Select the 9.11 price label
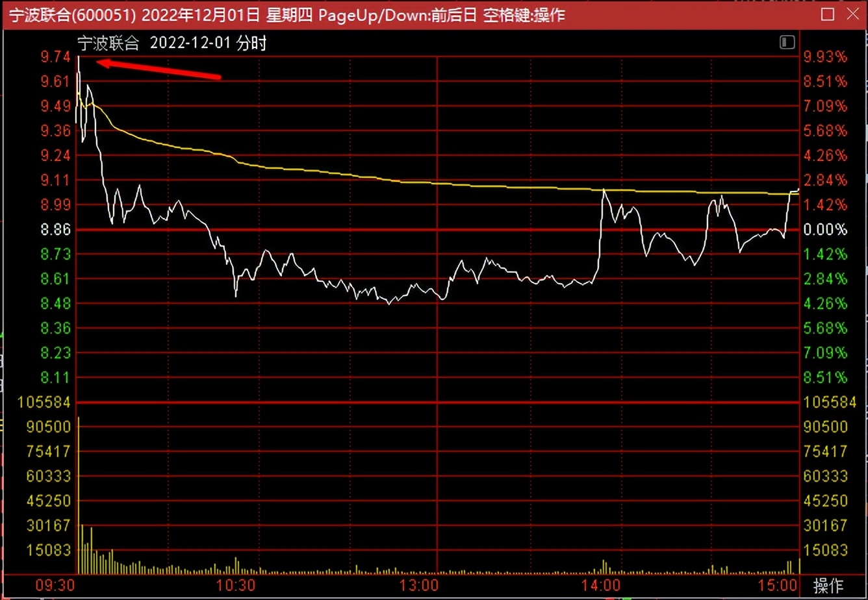Viewport: 868px width, 600px height. point(55,180)
